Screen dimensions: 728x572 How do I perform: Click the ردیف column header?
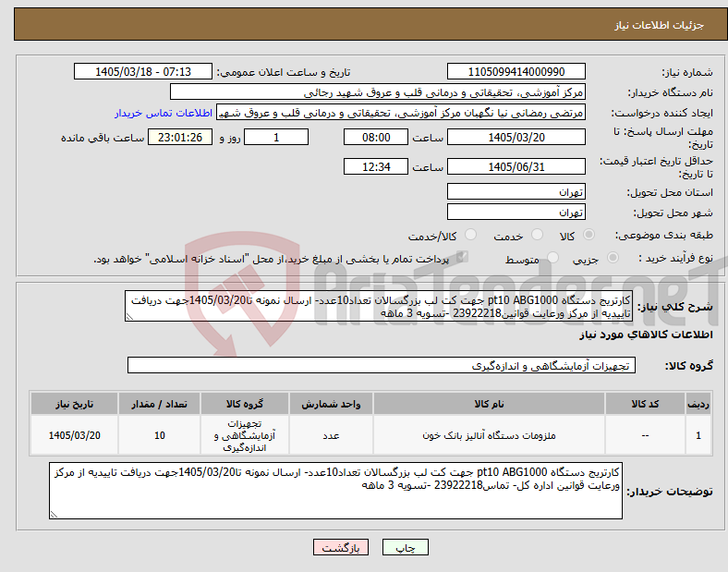(698, 404)
